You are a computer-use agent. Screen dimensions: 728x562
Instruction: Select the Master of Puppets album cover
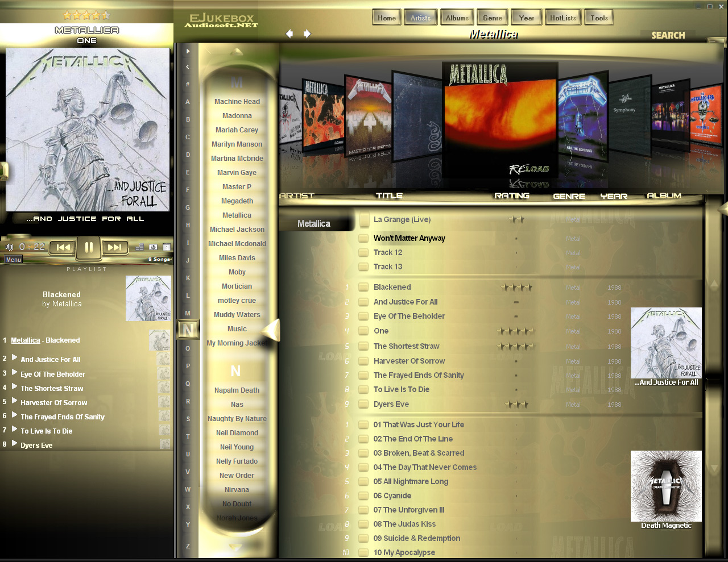pyautogui.click(x=369, y=116)
